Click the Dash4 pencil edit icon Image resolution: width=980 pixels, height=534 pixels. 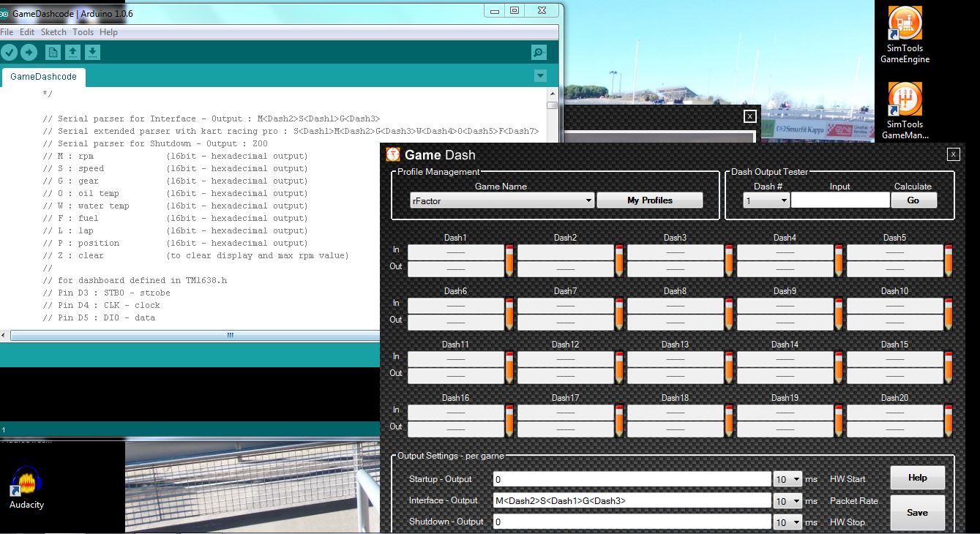(839, 260)
